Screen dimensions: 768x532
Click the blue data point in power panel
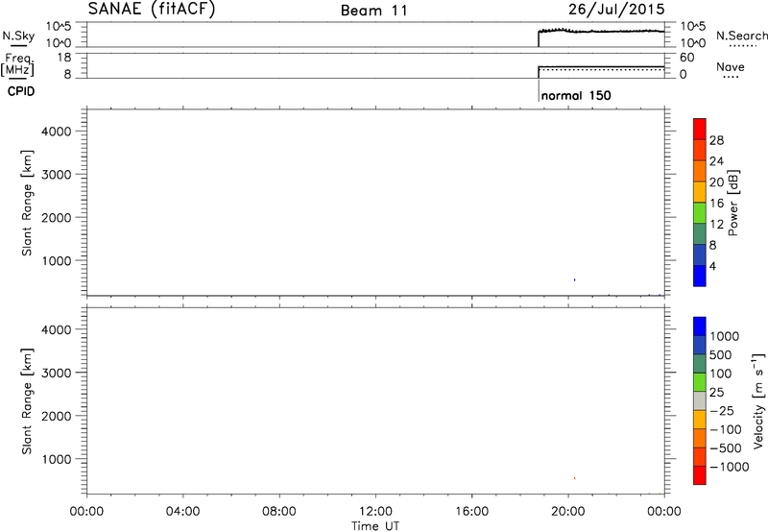pyautogui.click(x=574, y=279)
